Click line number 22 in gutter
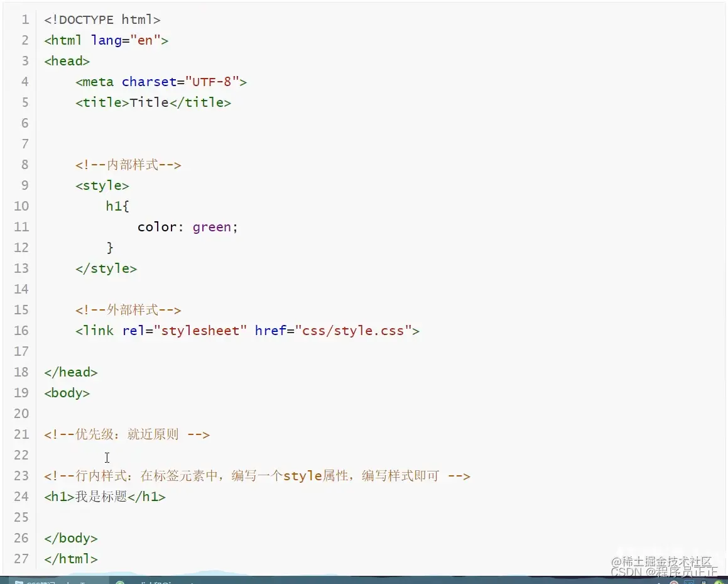Viewport: 728px width, 584px height. [21, 455]
